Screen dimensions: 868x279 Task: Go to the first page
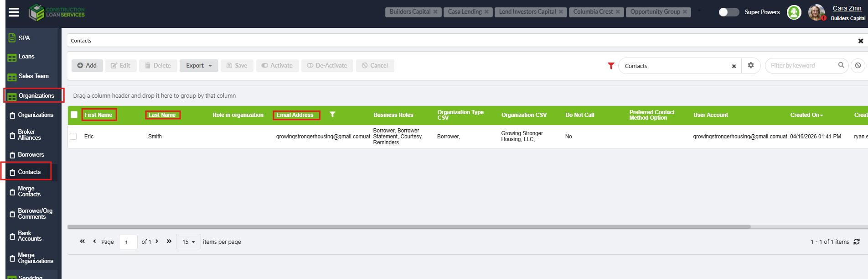click(83, 241)
